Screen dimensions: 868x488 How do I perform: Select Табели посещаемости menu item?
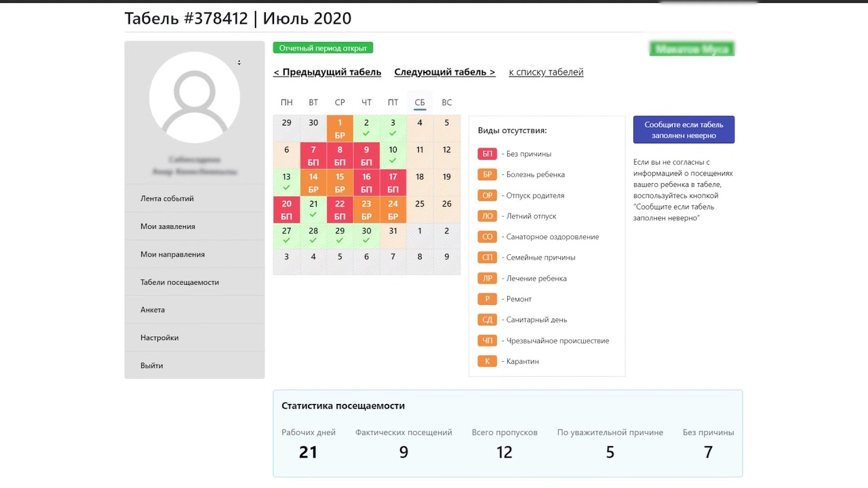[180, 282]
